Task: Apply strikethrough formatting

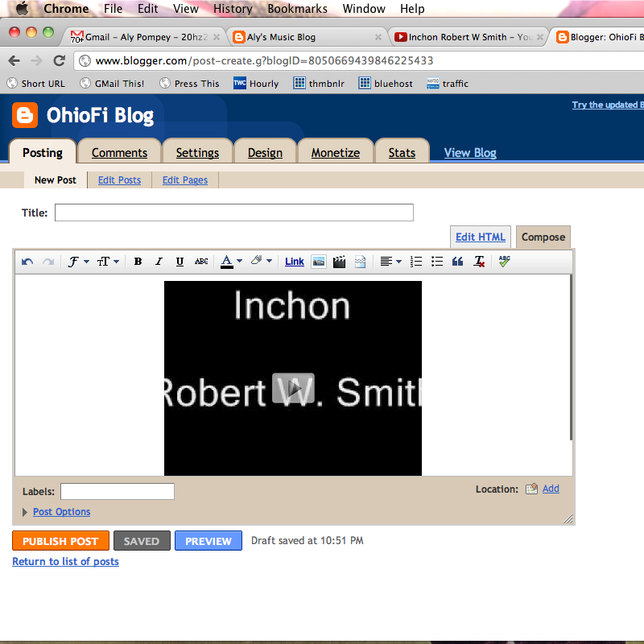Action: click(201, 262)
